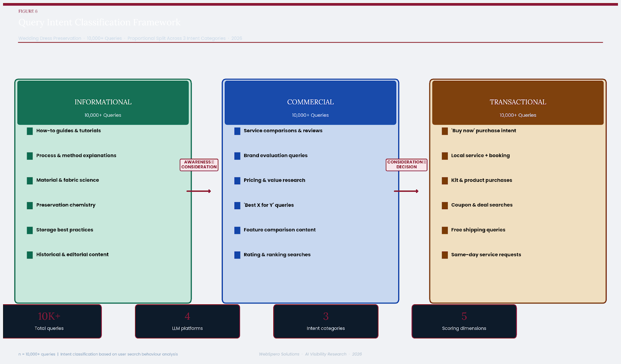Click the 4 LLM platforms card
621x364 pixels.
click(187, 321)
